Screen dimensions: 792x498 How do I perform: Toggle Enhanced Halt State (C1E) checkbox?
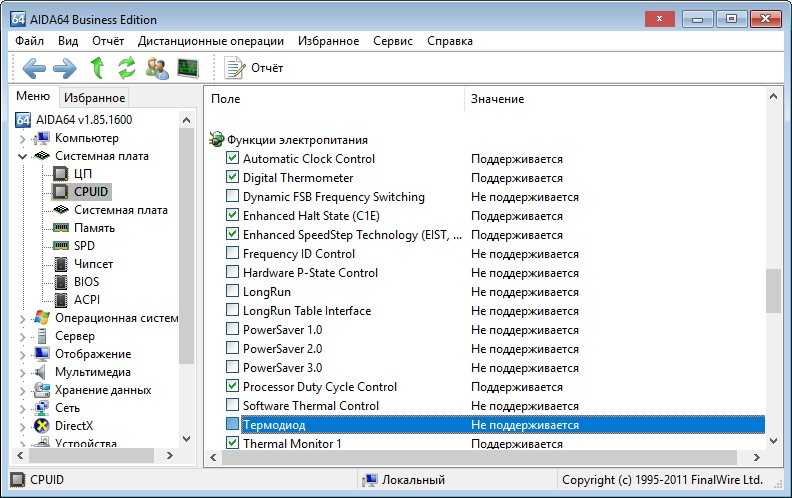click(232, 215)
